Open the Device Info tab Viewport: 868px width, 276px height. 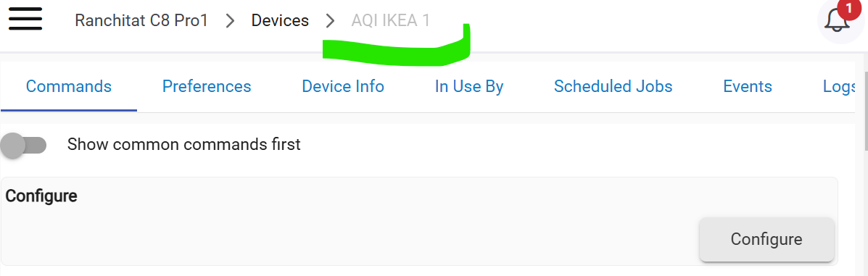pos(343,86)
